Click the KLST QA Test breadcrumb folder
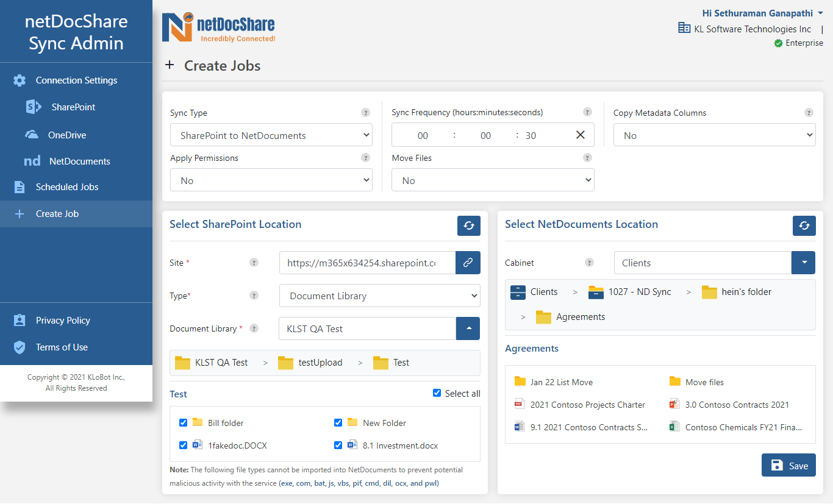 tap(212, 363)
